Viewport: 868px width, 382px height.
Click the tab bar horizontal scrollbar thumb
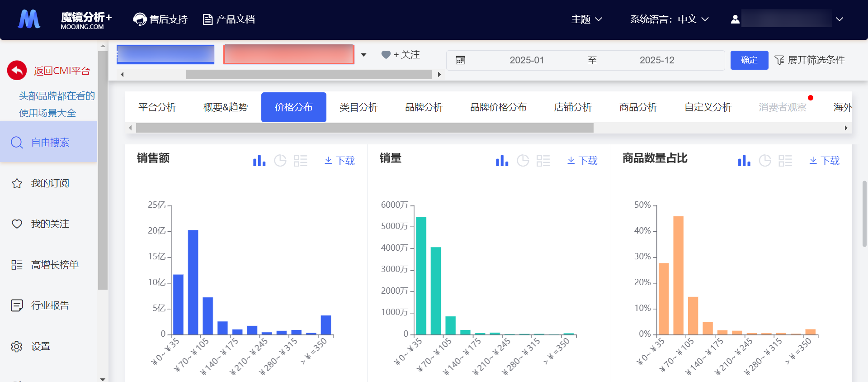tap(365, 128)
